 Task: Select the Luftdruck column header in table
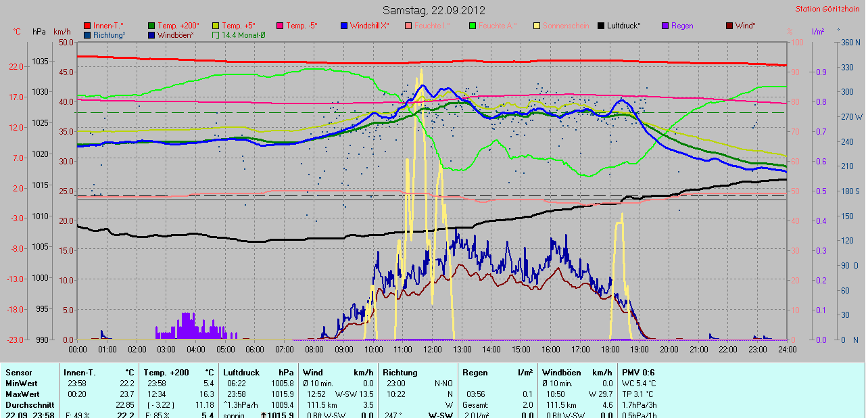(x=242, y=373)
